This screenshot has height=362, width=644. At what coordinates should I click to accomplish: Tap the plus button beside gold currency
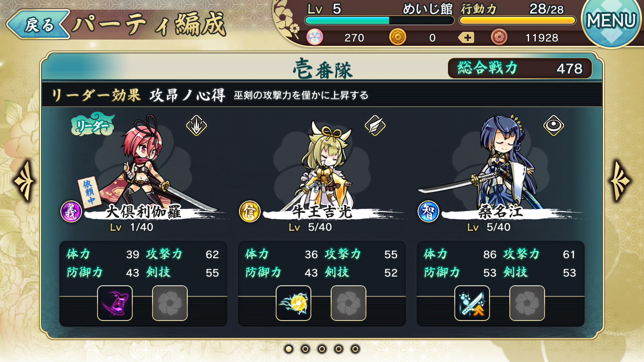click(466, 38)
